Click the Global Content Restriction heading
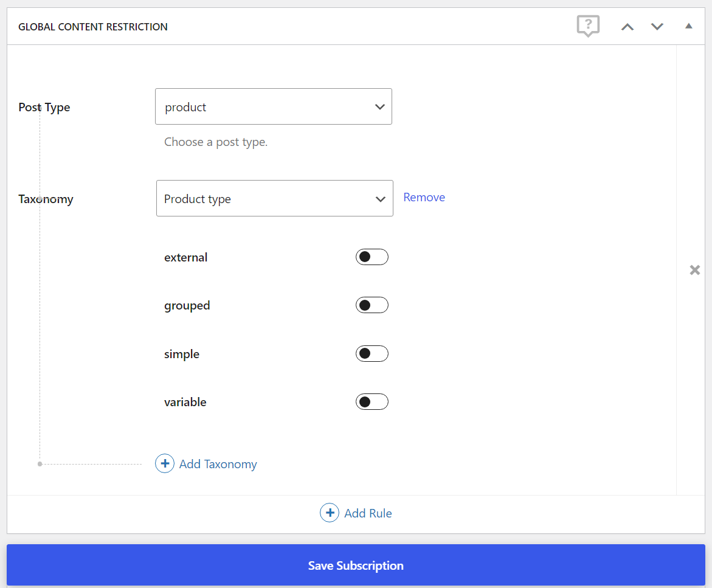The height and width of the screenshot is (588, 712). point(92,27)
